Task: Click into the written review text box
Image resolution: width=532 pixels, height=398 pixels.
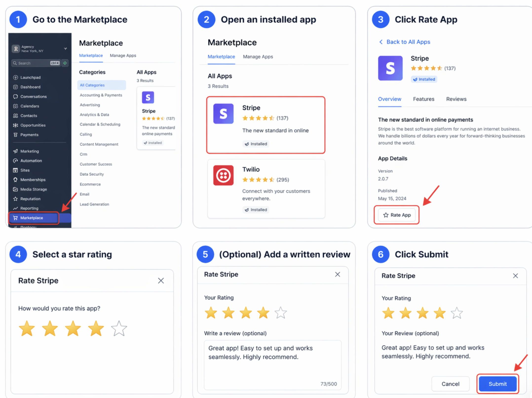Action: [x=272, y=365]
